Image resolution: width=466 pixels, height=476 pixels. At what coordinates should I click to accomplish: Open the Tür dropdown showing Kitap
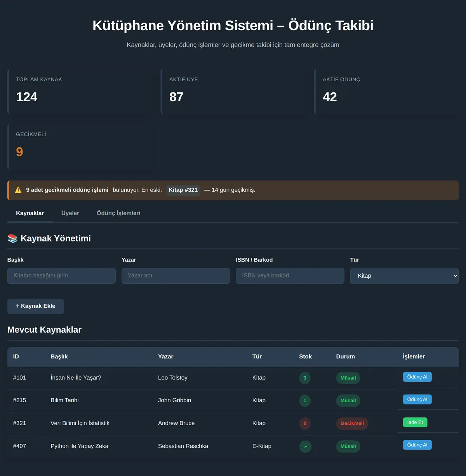coord(404,276)
